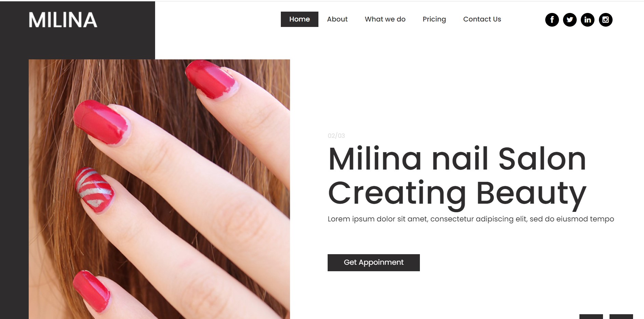
Task: Click the left dark slider arrow button
Action: (591, 317)
